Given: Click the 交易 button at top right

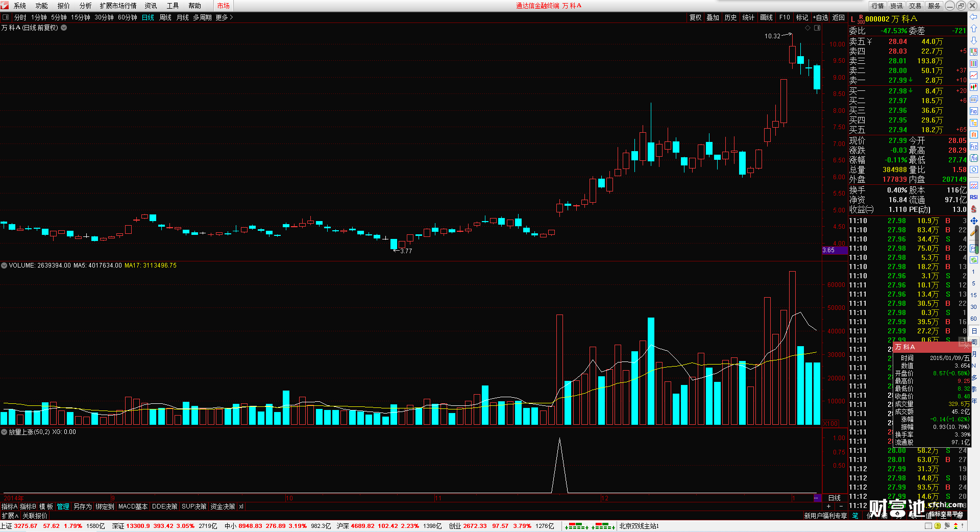Looking at the screenshot, I should pos(915,6).
